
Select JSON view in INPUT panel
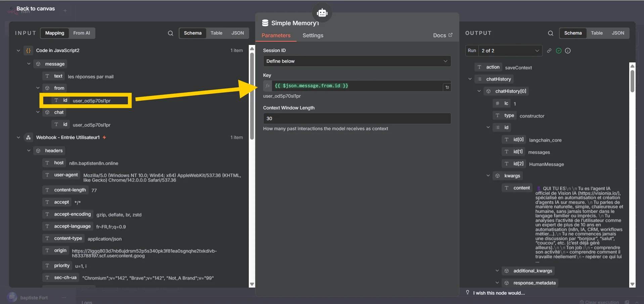(x=238, y=33)
